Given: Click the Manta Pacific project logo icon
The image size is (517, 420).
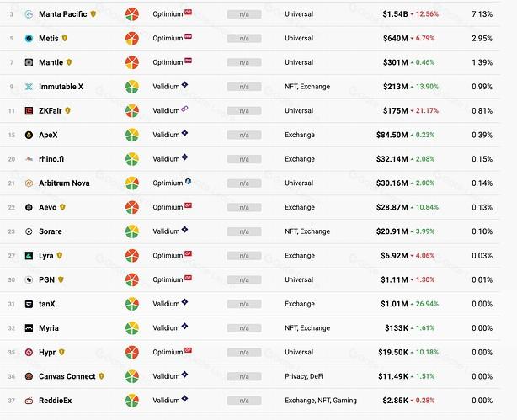Looking at the screenshot, I should [x=29, y=14].
